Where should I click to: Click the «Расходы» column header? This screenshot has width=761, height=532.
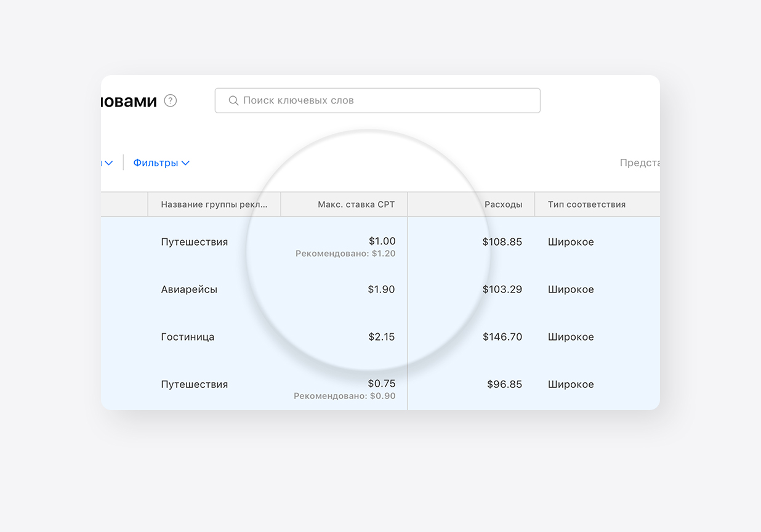tap(503, 204)
